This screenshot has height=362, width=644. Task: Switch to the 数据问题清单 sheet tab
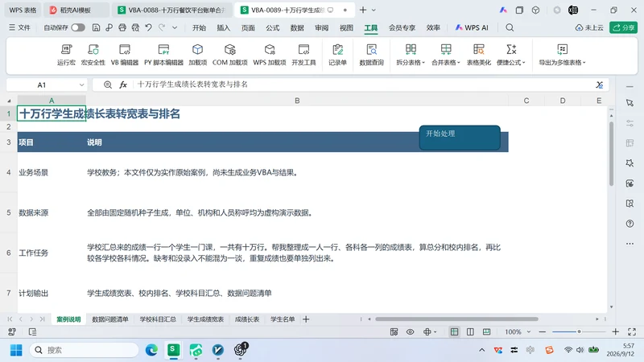click(110, 319)
